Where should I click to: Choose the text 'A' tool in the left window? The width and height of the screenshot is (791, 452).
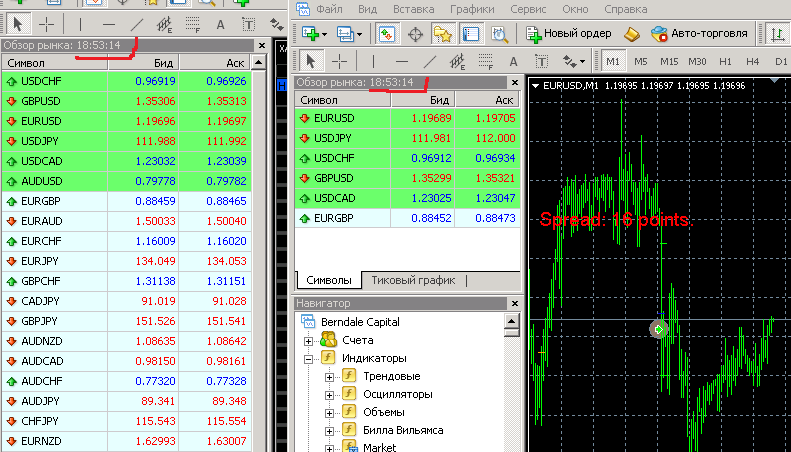click(220, 24)
